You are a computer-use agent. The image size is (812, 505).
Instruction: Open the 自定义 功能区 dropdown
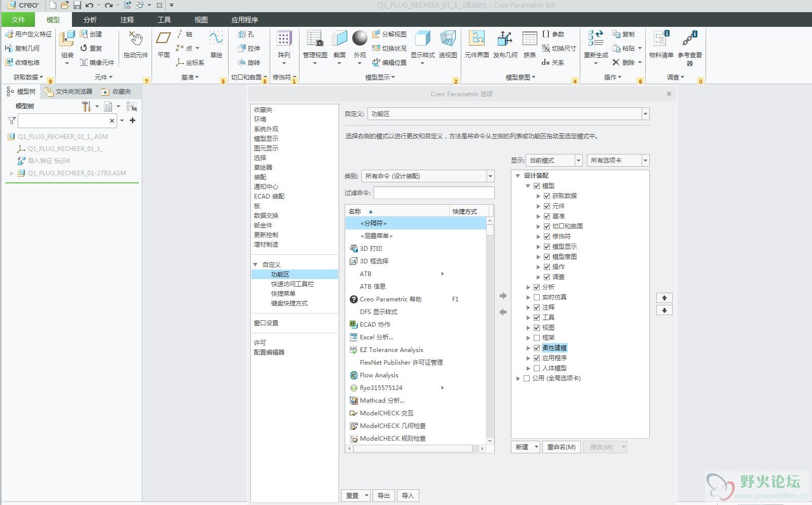(645, 114)
